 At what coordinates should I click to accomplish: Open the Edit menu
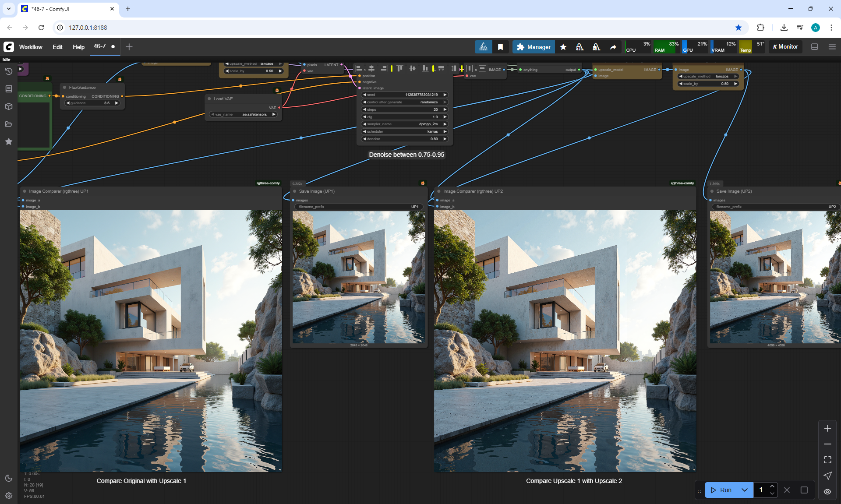point(57,47)
